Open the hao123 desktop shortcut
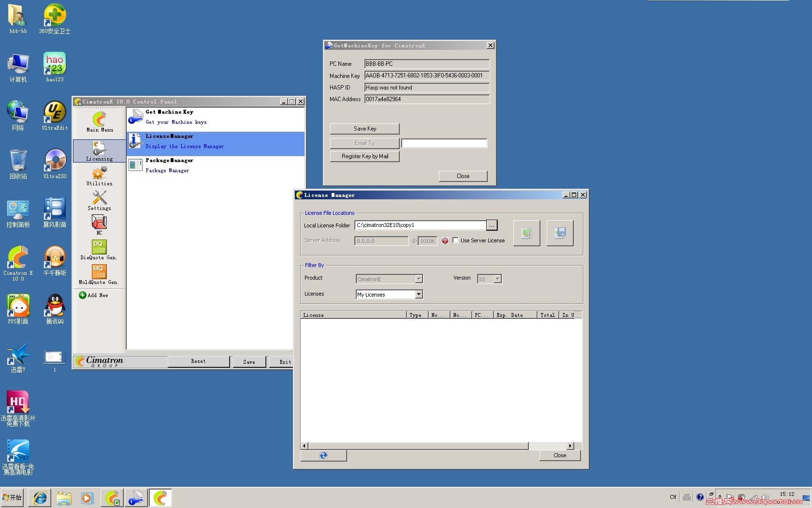Image resolution: width=812 pixels, height=508 pixels. (55, 67)
